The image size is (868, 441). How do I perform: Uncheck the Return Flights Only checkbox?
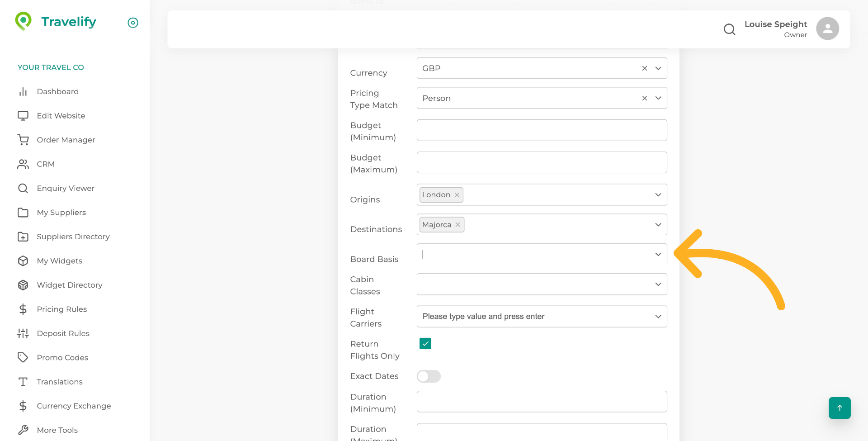[x=425, y=343]
